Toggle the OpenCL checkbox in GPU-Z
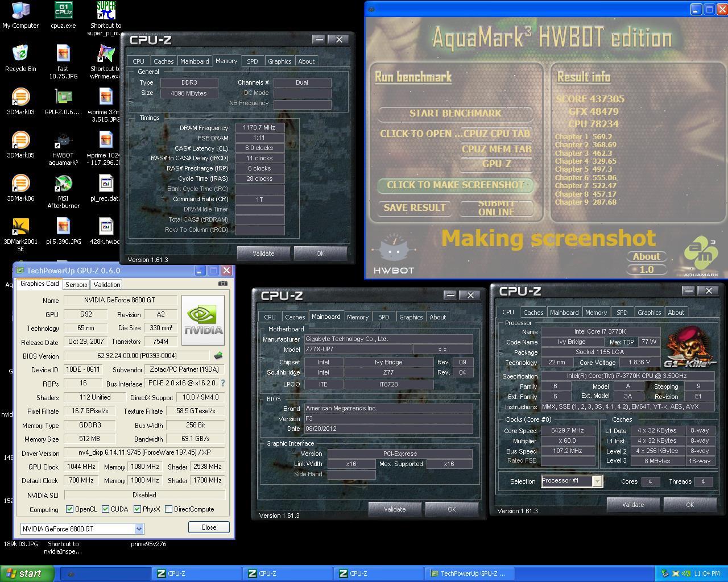 pos(69,509)
